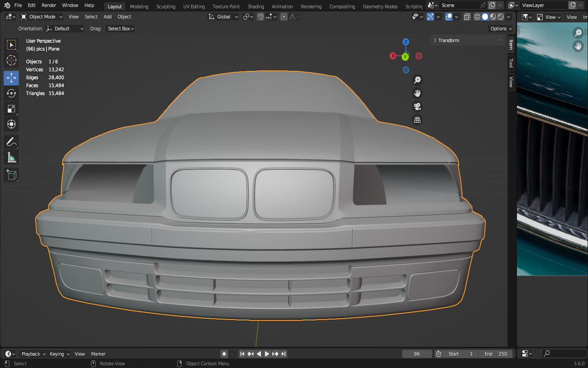
Task: Expand the Transform panel
Action: pos(448,40)
